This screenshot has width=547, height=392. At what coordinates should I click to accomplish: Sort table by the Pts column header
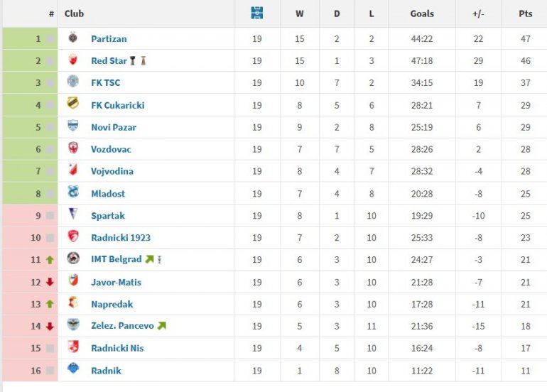click(x=526, y=13)
